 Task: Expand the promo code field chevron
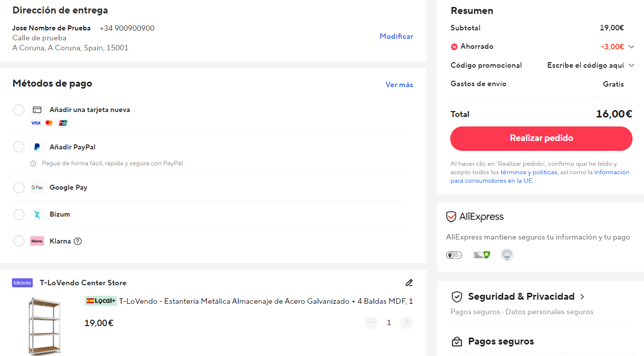(631, 65)
